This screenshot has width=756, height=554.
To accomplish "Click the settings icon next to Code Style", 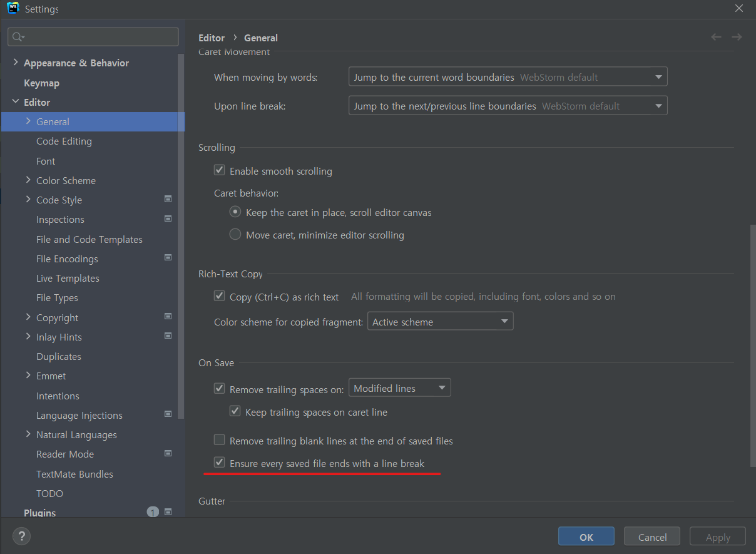I will [x=168, y=198].
